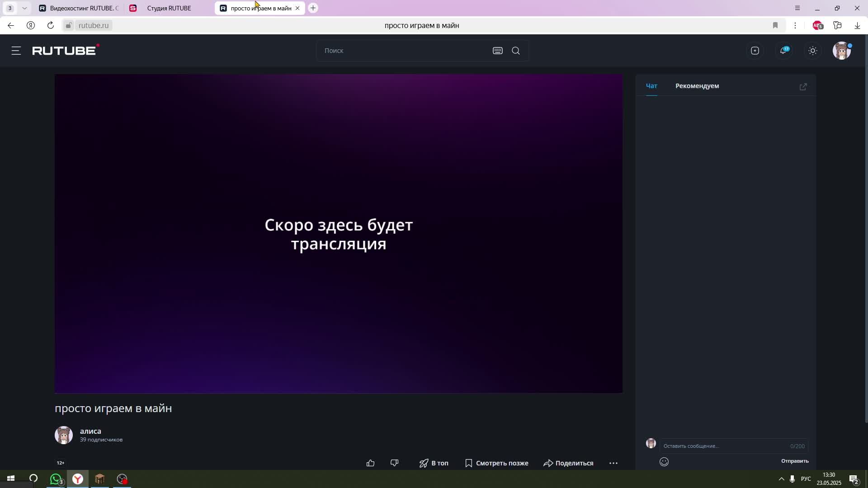Expand the browser tab list chevron
The width and height of the screenshot is (868, 488).
click(x=24, y=8)
